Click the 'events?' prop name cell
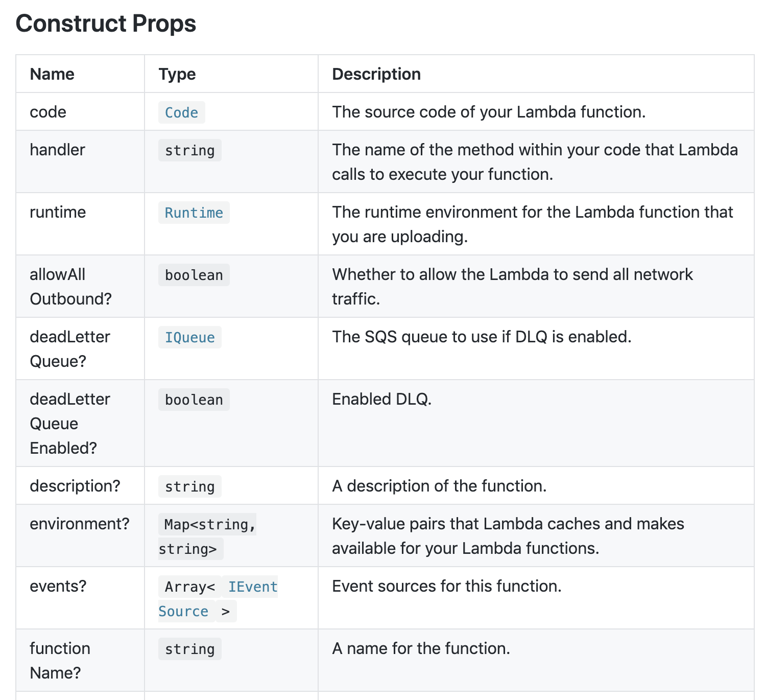765x700 pixels. (x=80, y=598)
